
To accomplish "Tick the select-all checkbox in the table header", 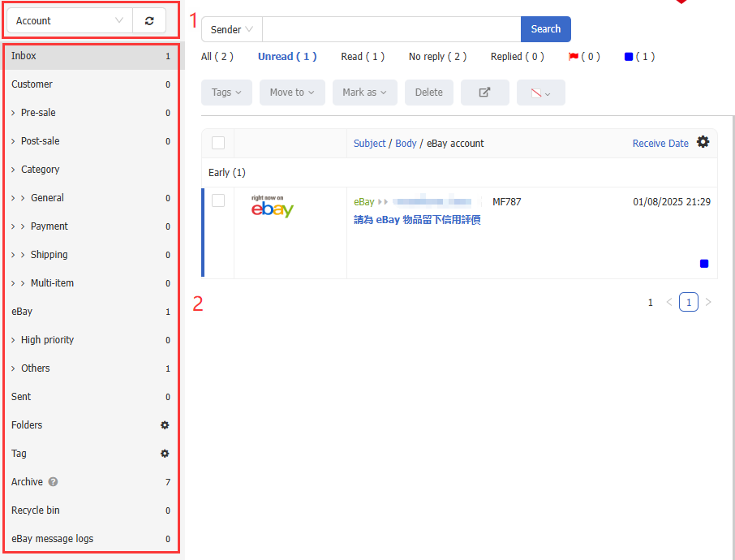I will 218,143.
